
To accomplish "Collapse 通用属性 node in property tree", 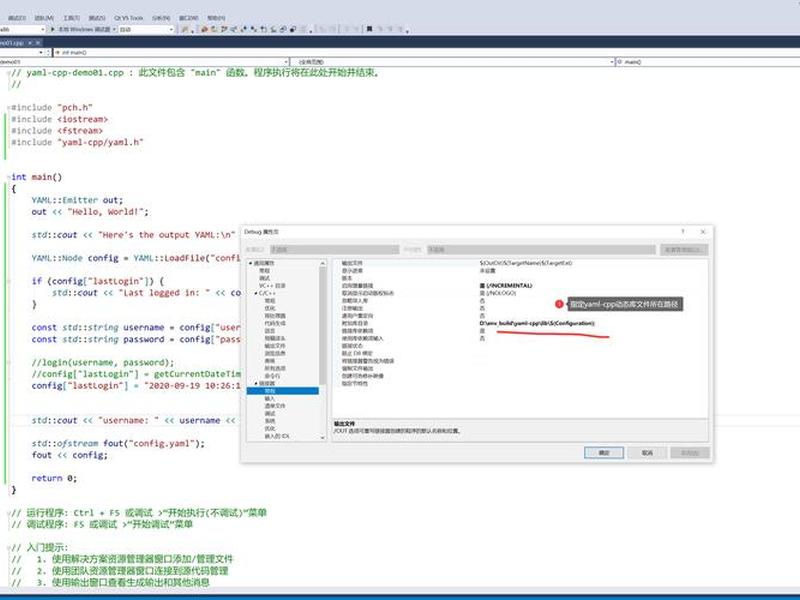I will click(x=250, y=263).
